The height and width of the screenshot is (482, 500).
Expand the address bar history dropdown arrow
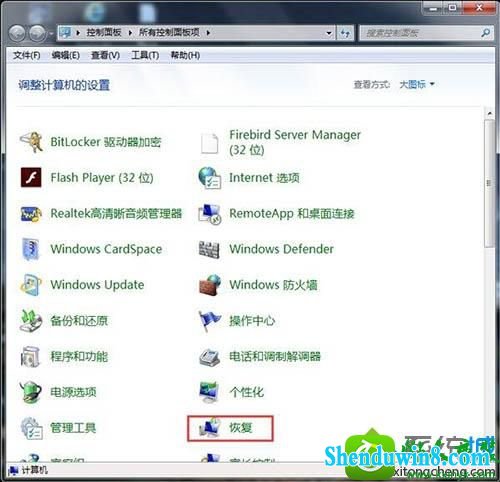tap(329, 33)
